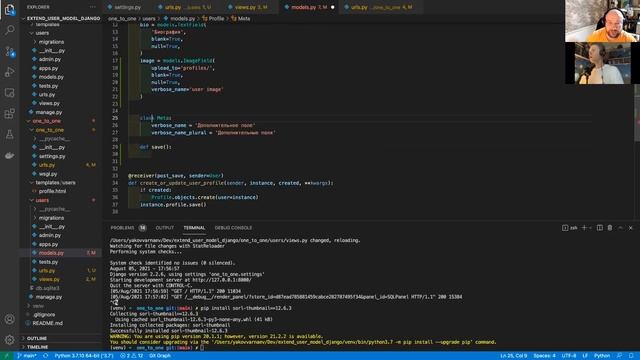Viewport: 640px width, 360px height.
Task: Close the terminal panel
Action: click(x=631, y=228)
